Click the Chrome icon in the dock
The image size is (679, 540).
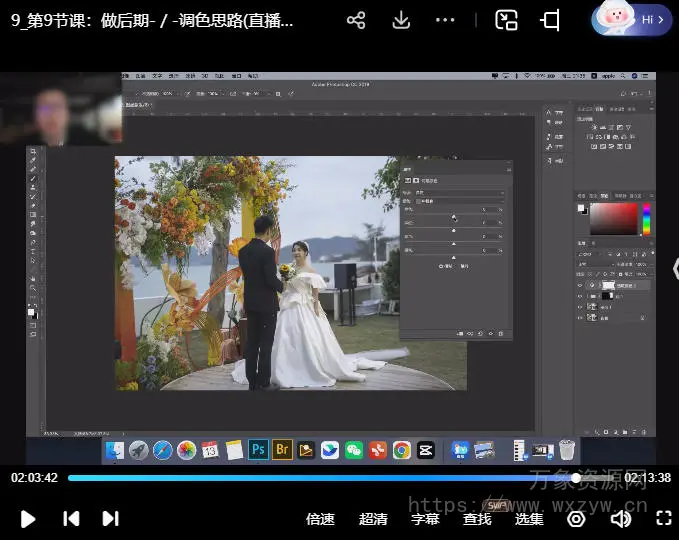pos(401,450)
